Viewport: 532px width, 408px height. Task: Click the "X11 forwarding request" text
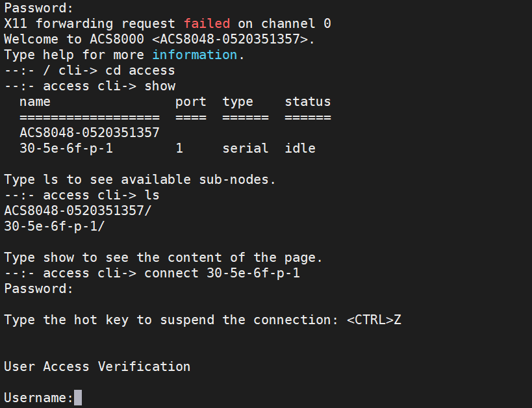(90, 23)
